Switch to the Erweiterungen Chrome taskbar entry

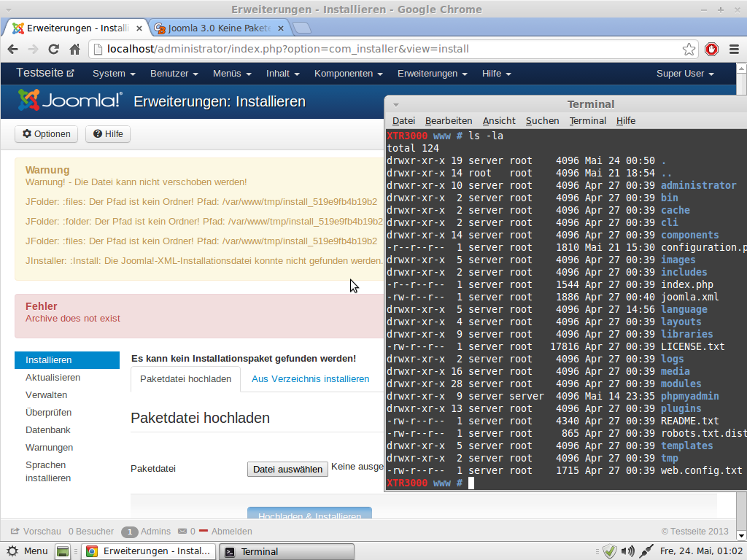pos(148,551)
